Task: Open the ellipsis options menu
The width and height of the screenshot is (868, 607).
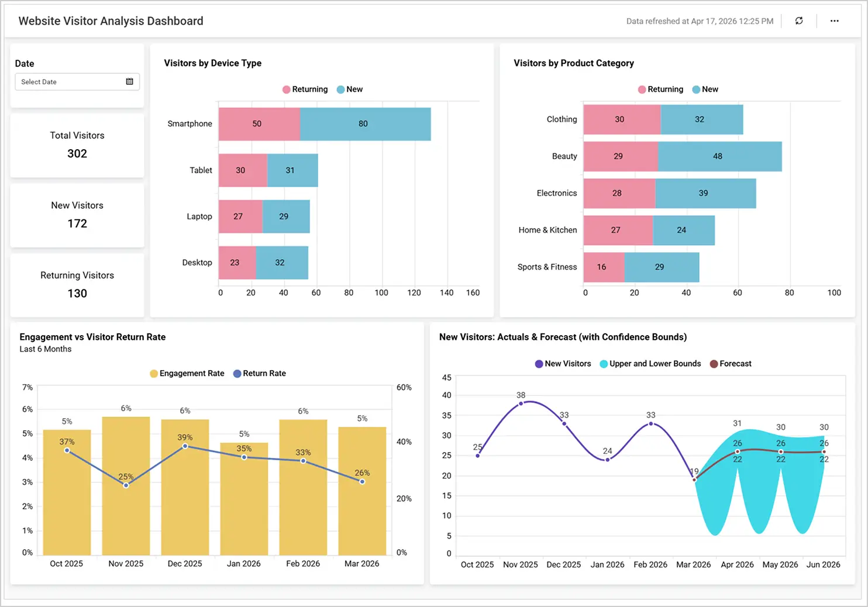Action: [x=835, y=20]
